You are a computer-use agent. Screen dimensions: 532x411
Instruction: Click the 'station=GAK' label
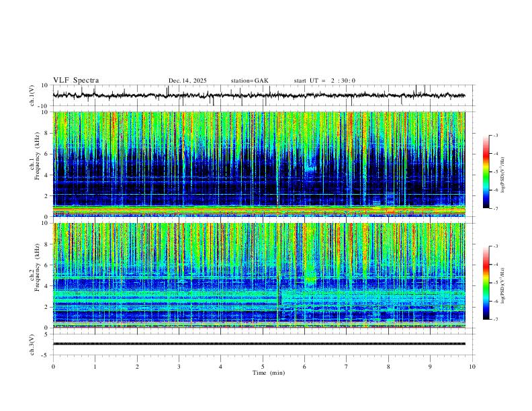click(249, 81)
